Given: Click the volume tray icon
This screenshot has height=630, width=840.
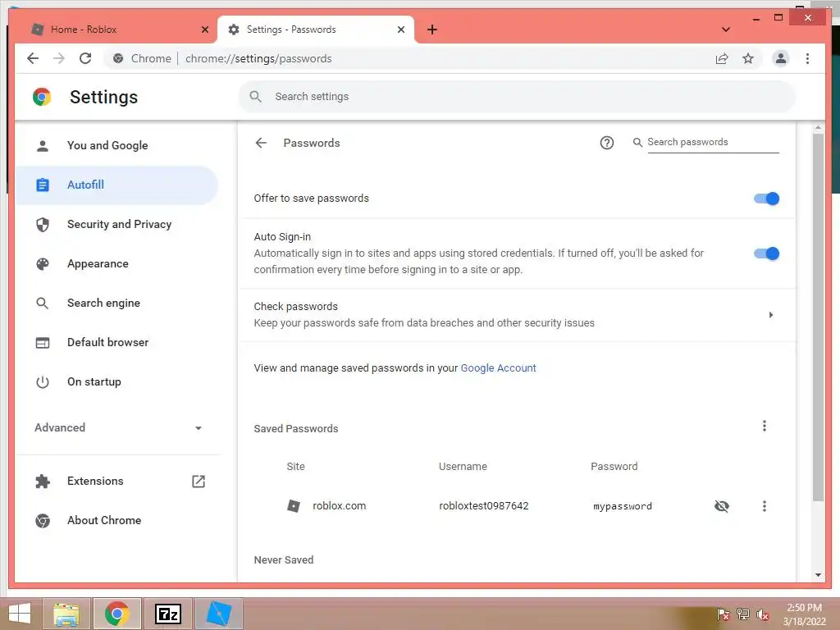Looking at the screenshot, I should tap(763, 614).
